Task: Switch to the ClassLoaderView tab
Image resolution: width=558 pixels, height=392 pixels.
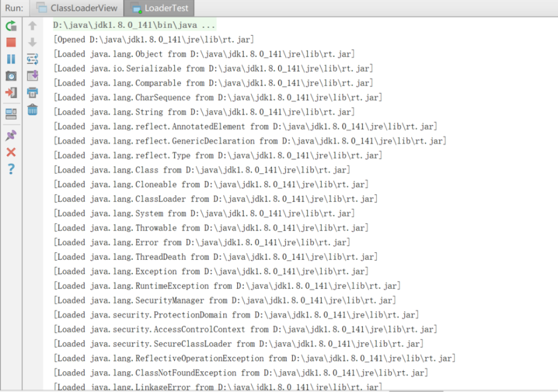Action: coord(77,8)
